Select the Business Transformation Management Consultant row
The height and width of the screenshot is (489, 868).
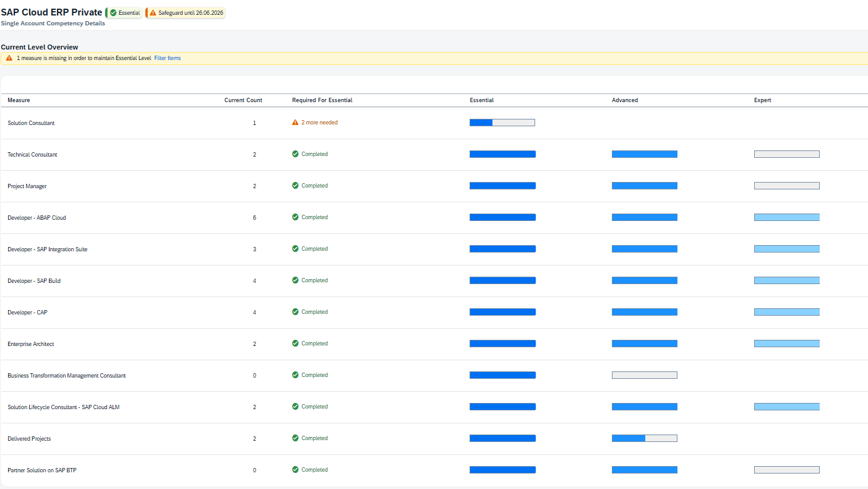click(x=67, y=376)
